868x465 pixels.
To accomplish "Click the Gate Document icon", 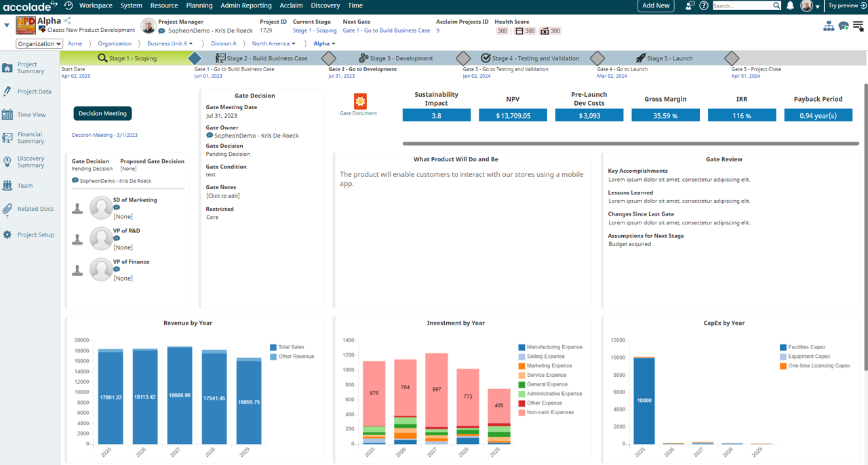I will (360, 102).
